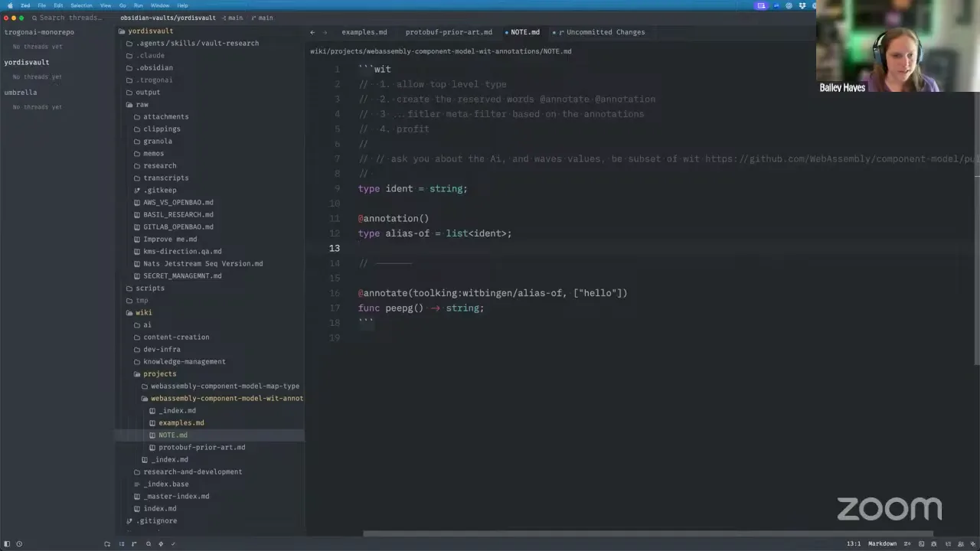
Task: Focus the Search threads field
Action: [69, 18]
